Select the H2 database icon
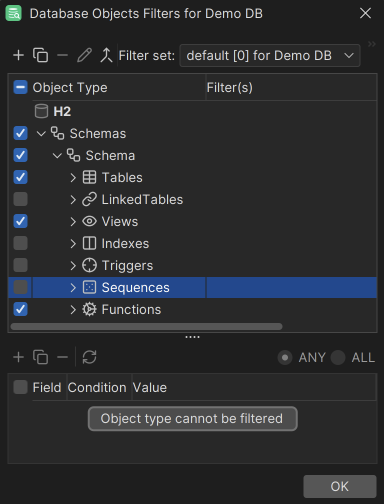The width and height of the screenshot is (384, 504). (41, 111)
